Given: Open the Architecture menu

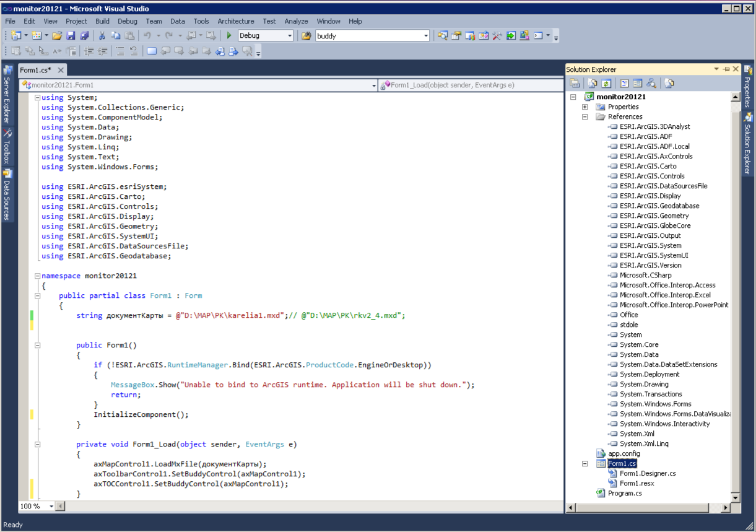Looking at the screenshot, I should [235, 21].
